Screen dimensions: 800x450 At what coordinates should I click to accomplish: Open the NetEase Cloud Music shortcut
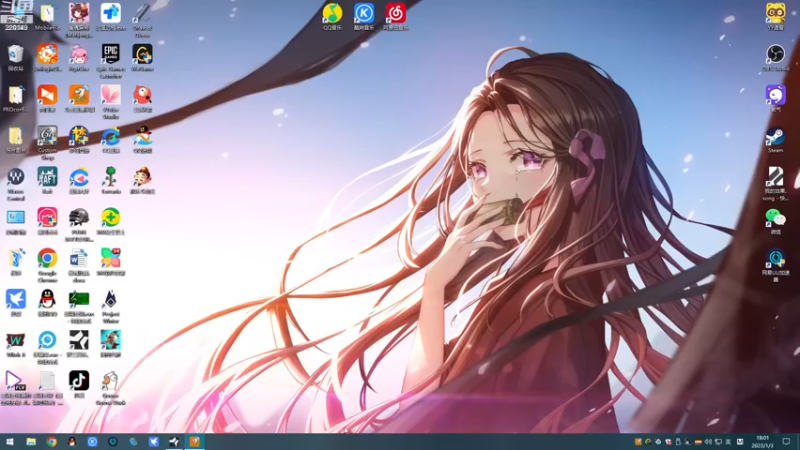tap(395, 16)
